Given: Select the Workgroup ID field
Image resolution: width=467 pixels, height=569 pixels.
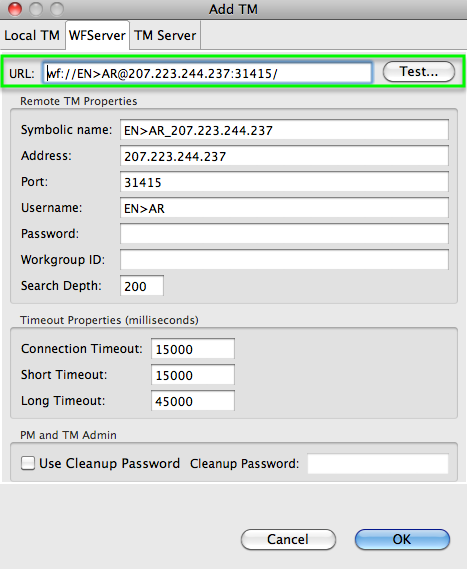Looking at the screenshot, I should pos(284,260).
